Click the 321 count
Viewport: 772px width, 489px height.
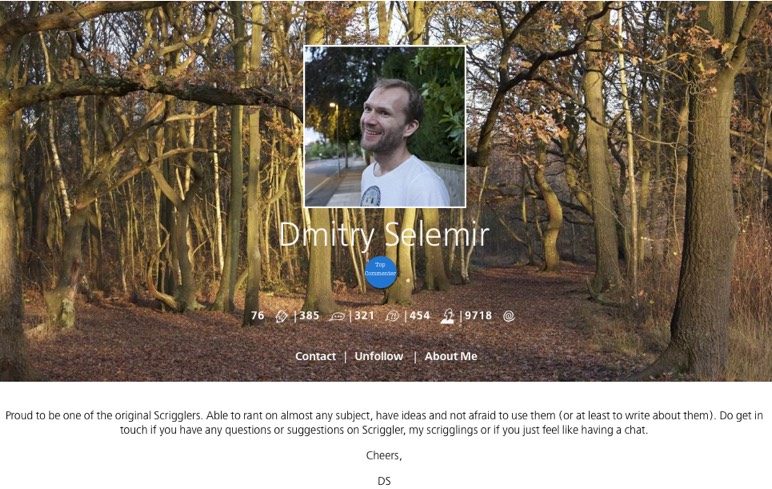pyautogui.click(x=364, y=316)
